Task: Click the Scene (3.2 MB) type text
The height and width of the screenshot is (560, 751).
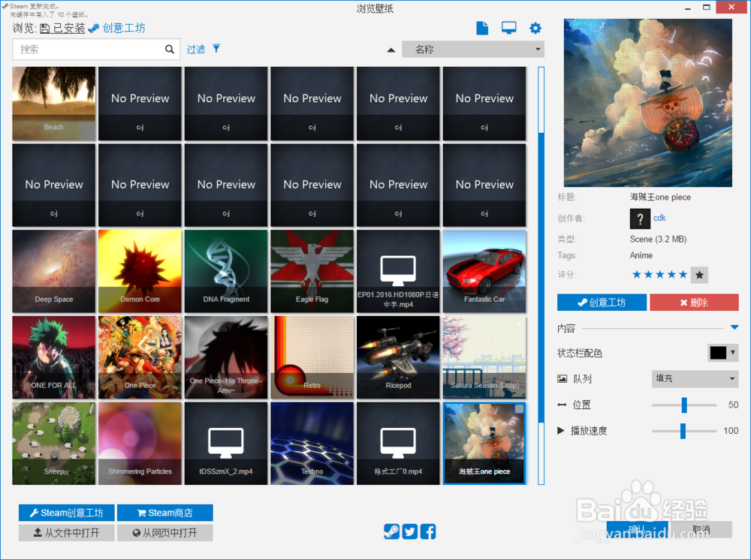Action: click(658, 239)
